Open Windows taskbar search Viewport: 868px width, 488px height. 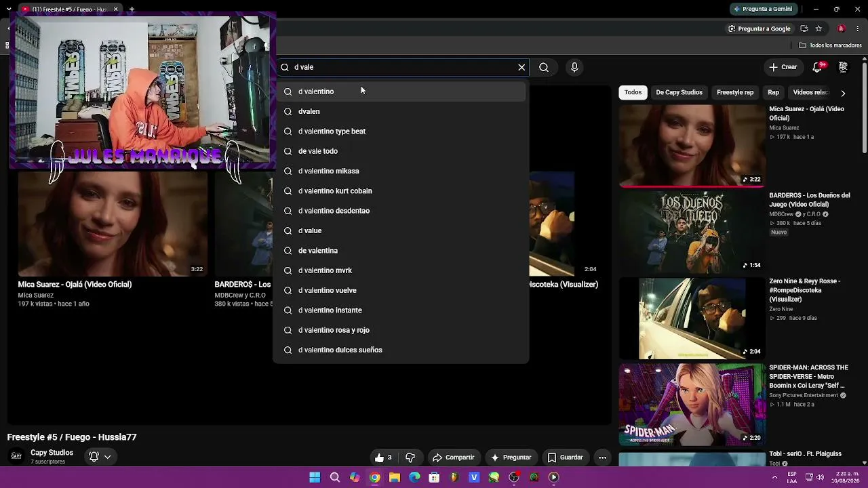click(x=335, y=477)
